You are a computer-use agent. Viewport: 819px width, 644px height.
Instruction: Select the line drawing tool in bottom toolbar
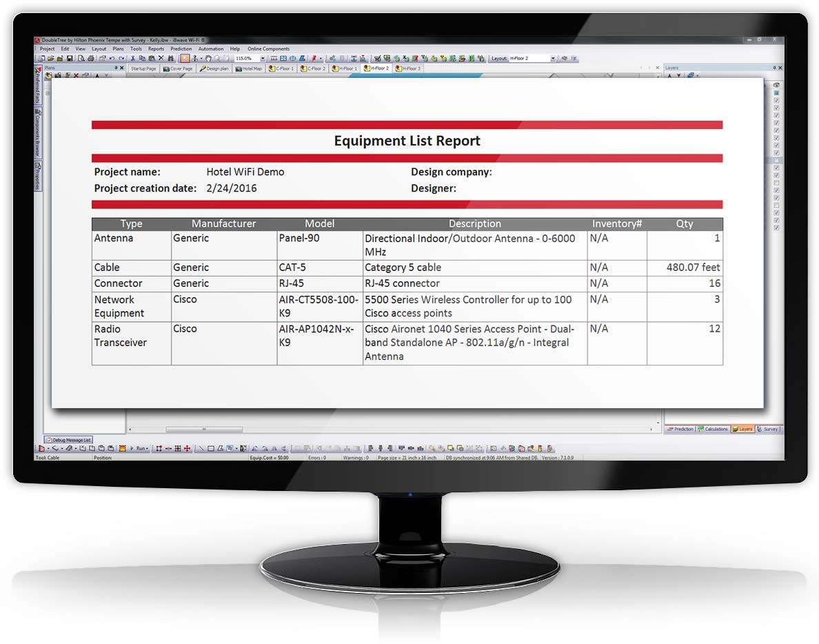pos(201,449)
